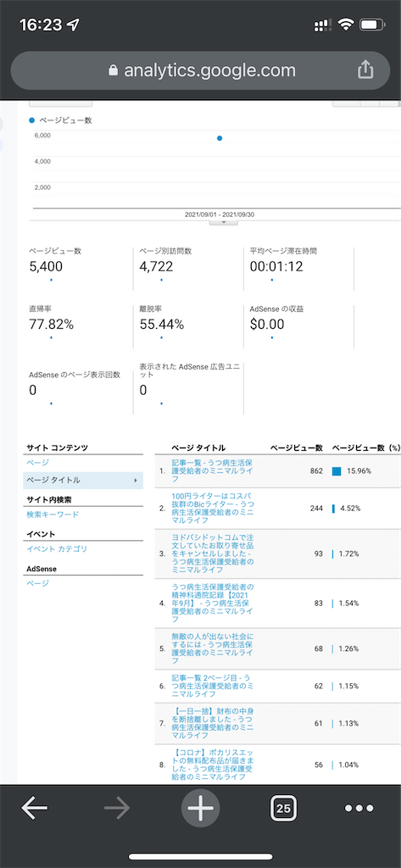Open the 一日一捨 財布の中身 page link

point(213,724)
